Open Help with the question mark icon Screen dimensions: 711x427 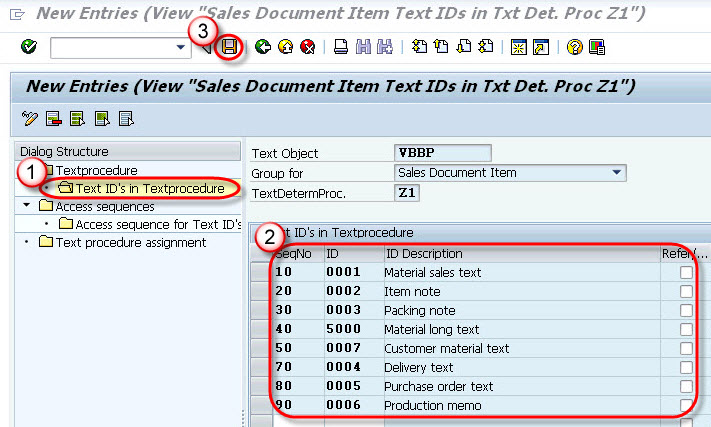tap(574, 47)
